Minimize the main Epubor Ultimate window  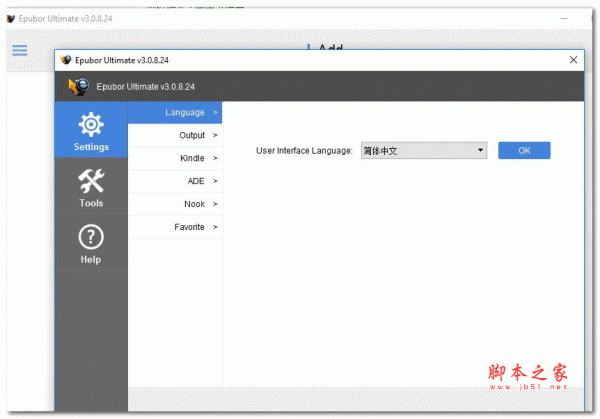(563, 18)
